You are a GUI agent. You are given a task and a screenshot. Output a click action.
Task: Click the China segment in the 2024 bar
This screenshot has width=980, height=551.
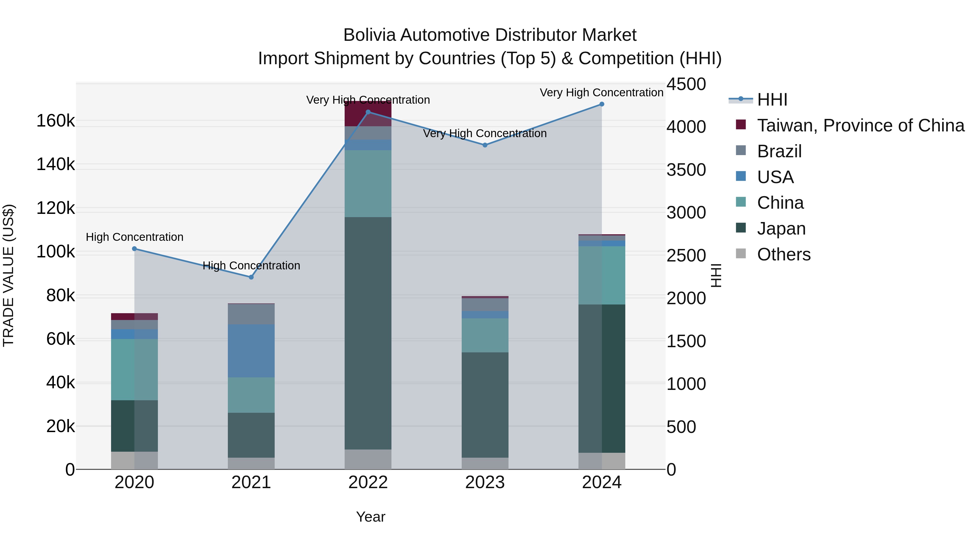coord(601,275)
